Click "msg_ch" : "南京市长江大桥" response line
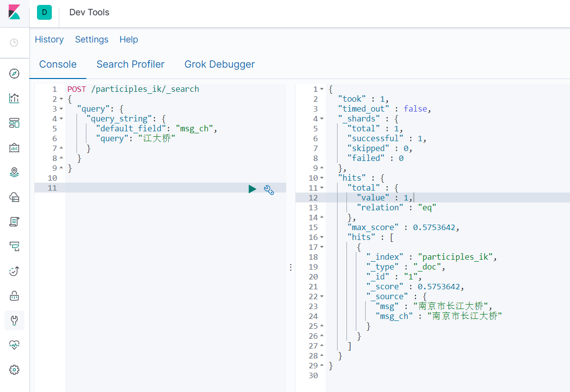This screenshot has width=570, height=392. [439, 316]
